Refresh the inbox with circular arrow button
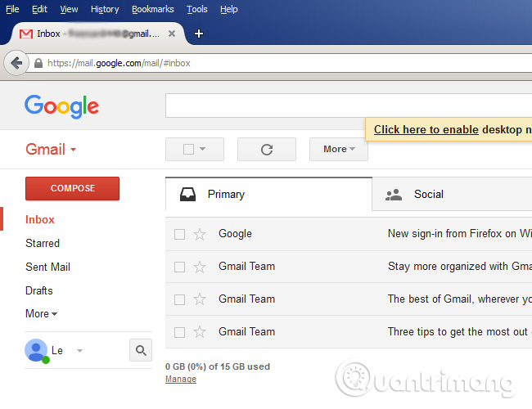The image size is (532, 409). [x=267, y=149]
